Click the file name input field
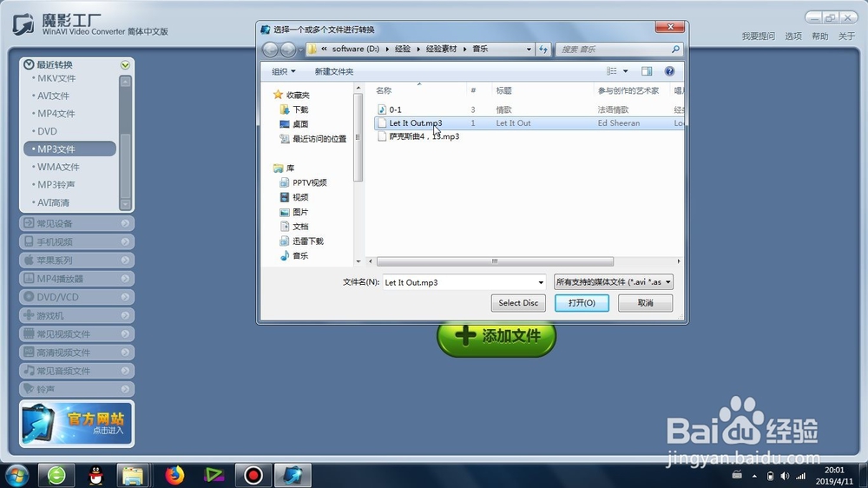The image size is (868, 488). click(459, 282)
